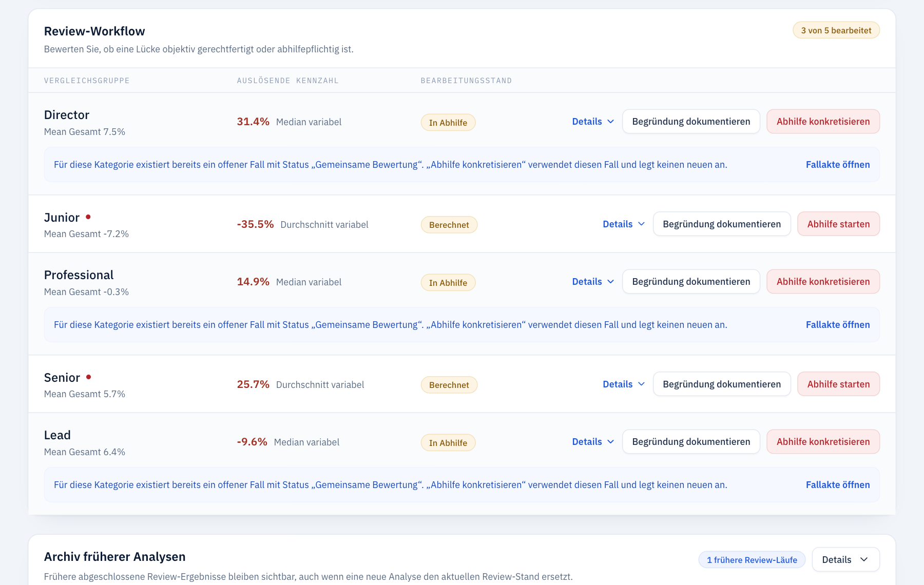Expand Details for the Professional row

coord(593,282)
